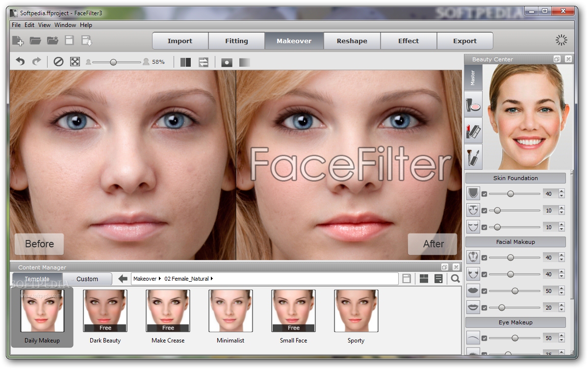Viewport: 588px width, 369px height.
Task: Increase first Skin Foundation value 40 stepper
Action: (562, 191)
